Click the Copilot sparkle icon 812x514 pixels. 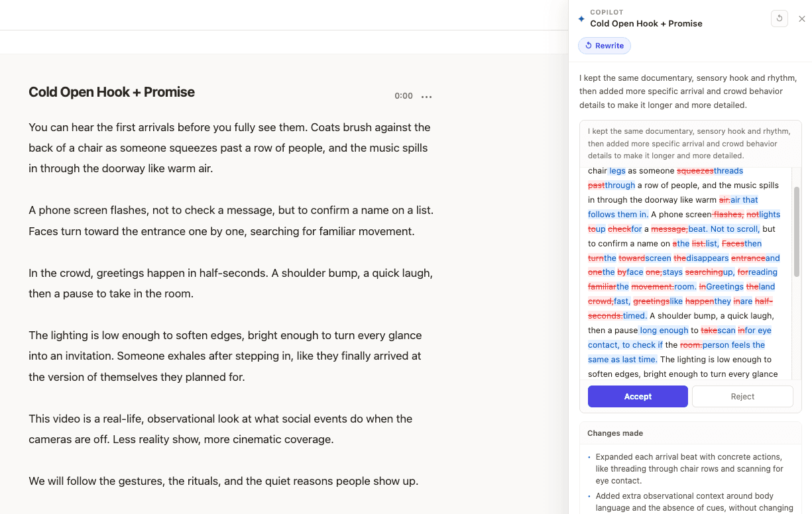(581, 19)
